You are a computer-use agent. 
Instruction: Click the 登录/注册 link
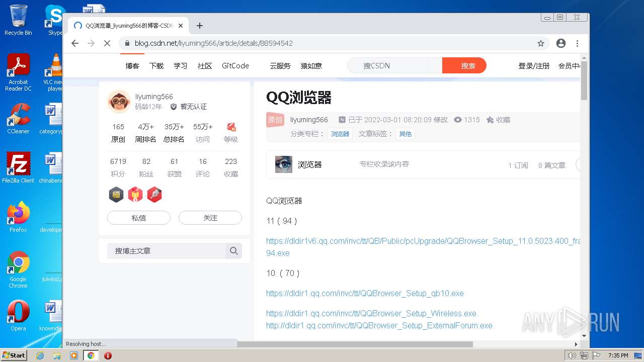534,66
